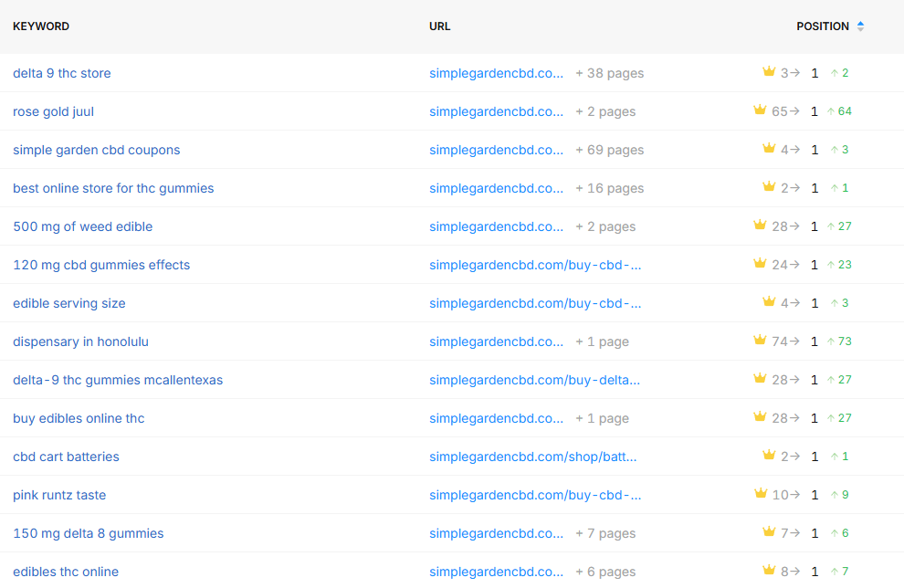The width and height of the screenshot is (904, 588).
Task: Click previous position '65' in rose gold juul row
Action: [x=780, y=111]
